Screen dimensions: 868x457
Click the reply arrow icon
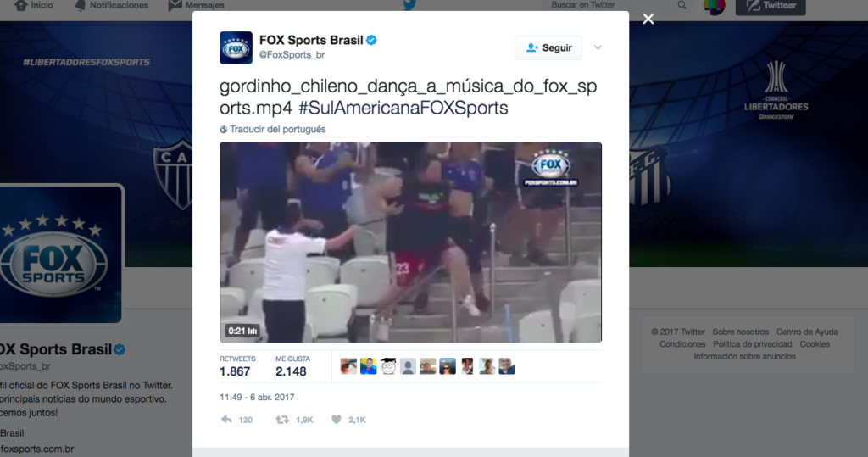click(226, 420)
